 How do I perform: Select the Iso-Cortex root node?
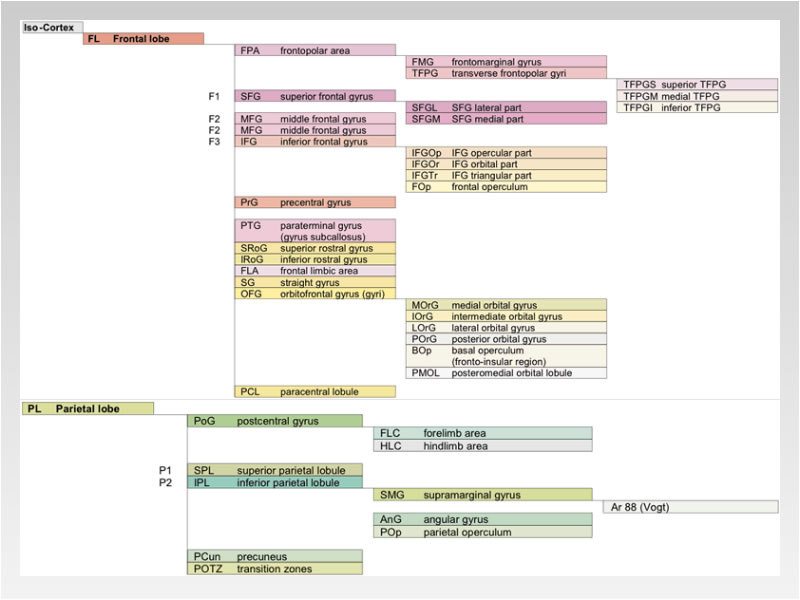(52, 28)
